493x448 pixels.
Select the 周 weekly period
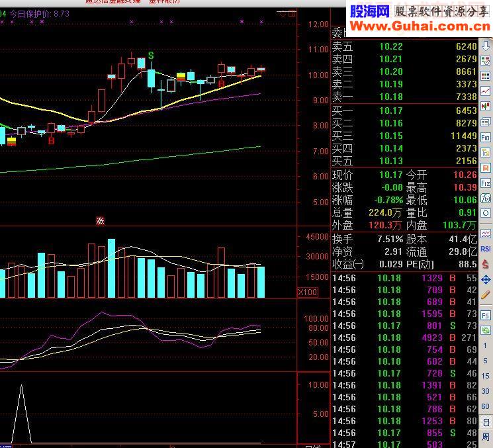[486, 437]
